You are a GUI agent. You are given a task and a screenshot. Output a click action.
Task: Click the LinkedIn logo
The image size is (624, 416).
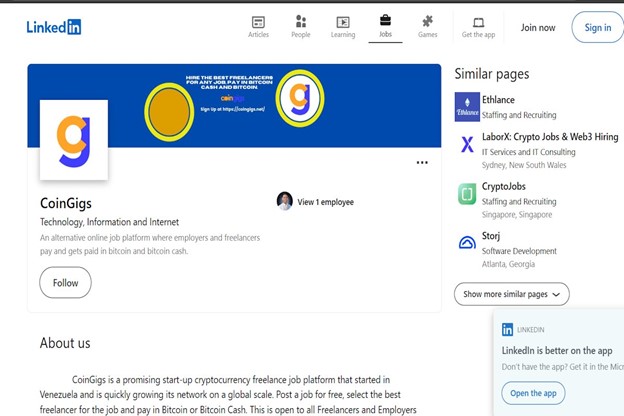click(54, 27)
